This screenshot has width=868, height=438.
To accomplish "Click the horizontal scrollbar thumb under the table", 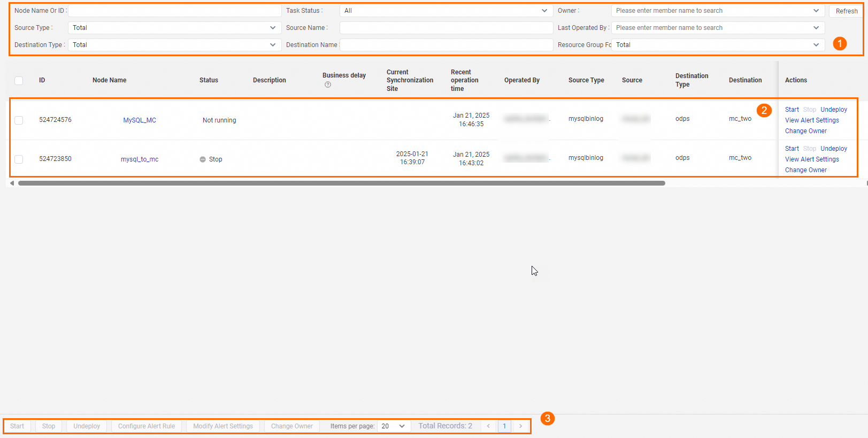I will point(342,183).
